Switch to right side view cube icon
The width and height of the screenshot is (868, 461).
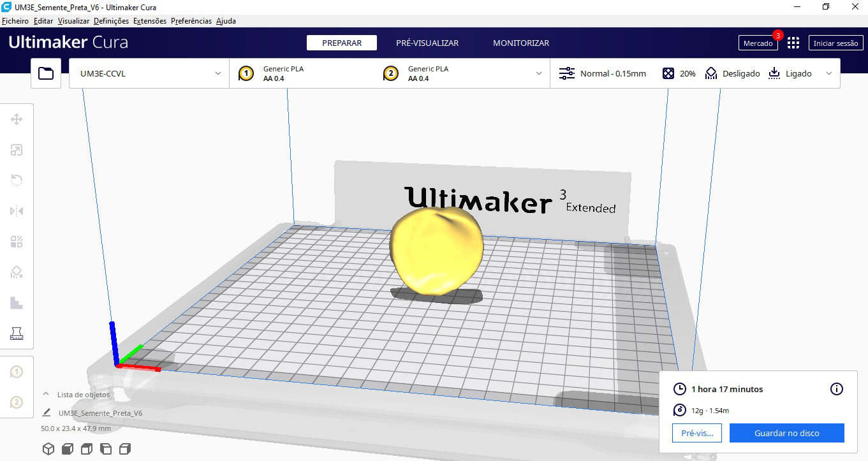tap(125, 449)
